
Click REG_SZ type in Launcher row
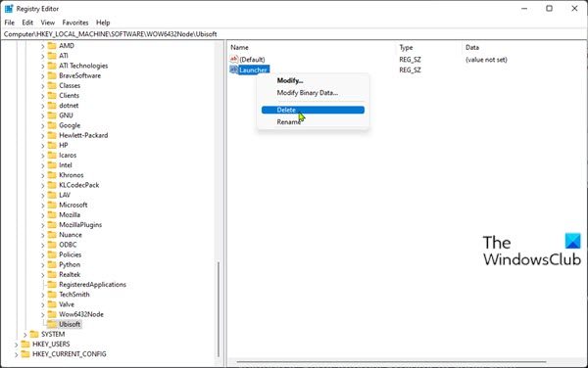(410, 70)
